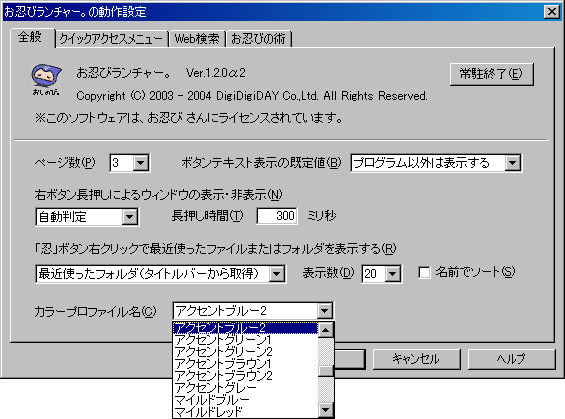Screen dimensions: 565x419
Task: Click the list scrollbar up arrow
Action: click(326, 330)
